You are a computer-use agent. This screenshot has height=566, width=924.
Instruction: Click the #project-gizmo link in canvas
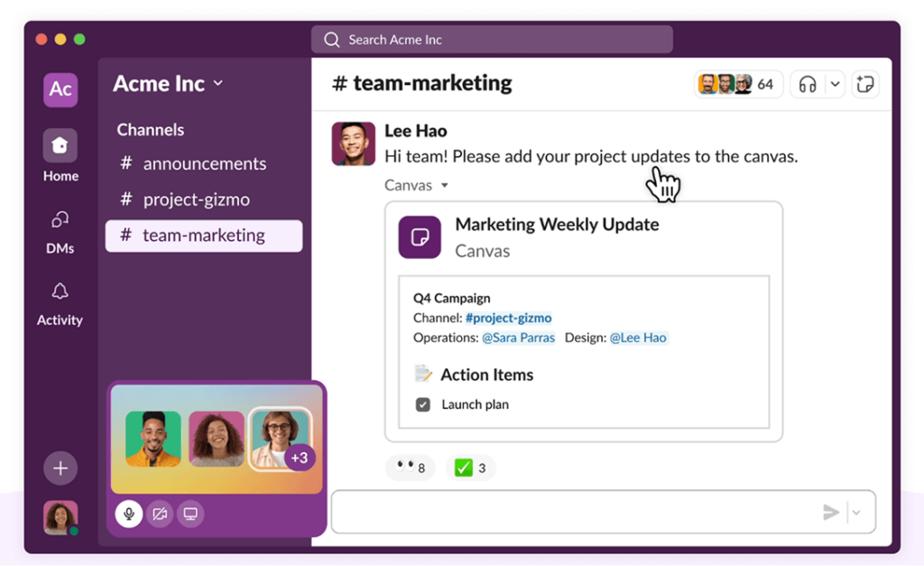click(x=508, y=318)
